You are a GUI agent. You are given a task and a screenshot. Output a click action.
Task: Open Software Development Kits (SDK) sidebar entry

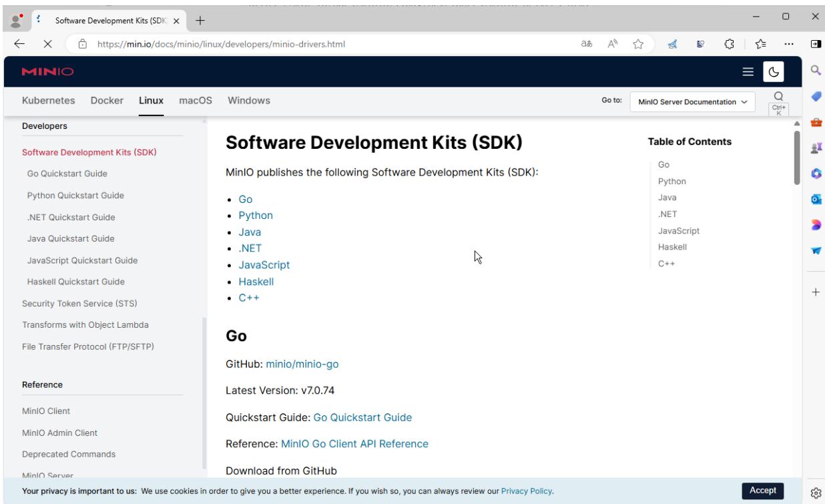click(x=89, y=152)
